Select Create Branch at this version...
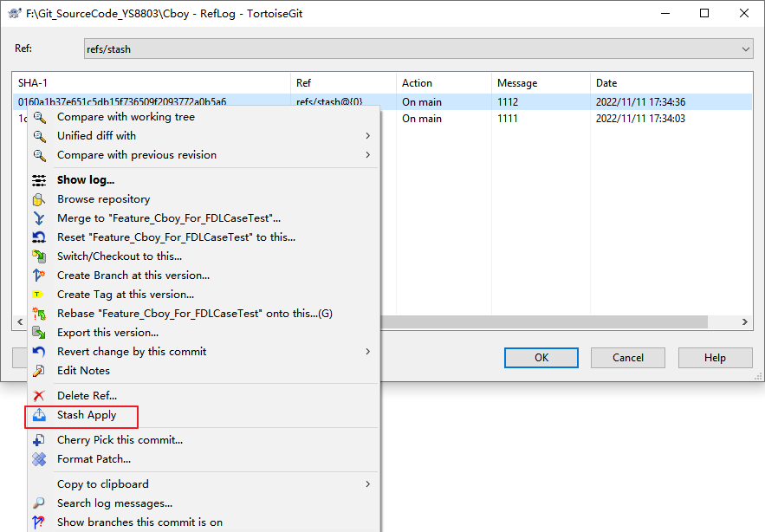The width and height of the screenshot is (765, 532). pyautogui.click(x=204, y=276)
